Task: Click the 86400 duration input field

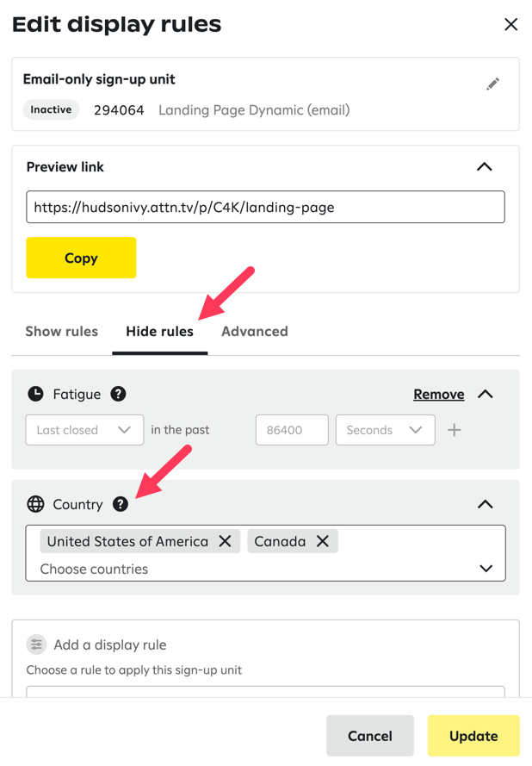Action: 292,430
